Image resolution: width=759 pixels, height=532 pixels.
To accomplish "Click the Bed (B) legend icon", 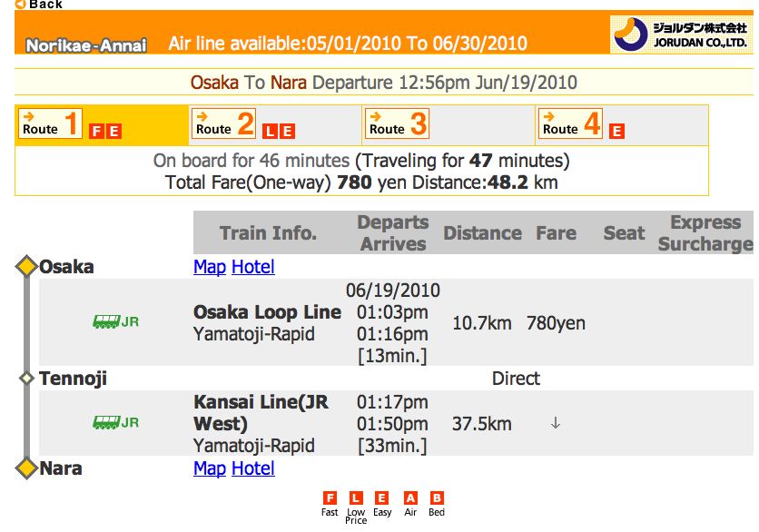I will (437, 498).
